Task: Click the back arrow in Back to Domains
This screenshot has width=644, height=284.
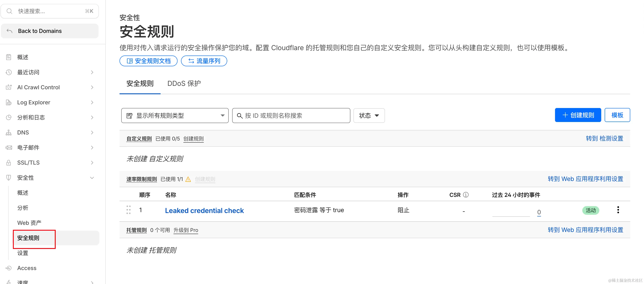Action: tap(9, 31)
